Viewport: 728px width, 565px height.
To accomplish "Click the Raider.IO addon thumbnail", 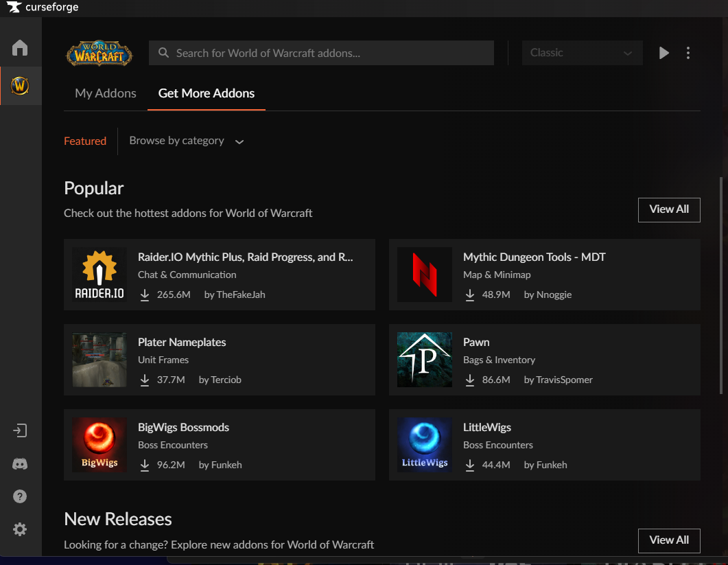I will click(99, 275).
